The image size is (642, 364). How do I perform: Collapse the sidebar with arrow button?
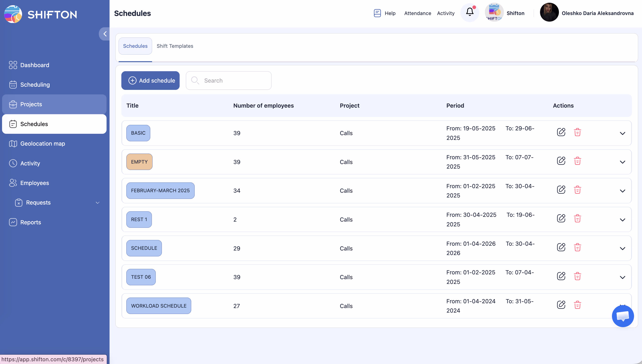point(105,34)
